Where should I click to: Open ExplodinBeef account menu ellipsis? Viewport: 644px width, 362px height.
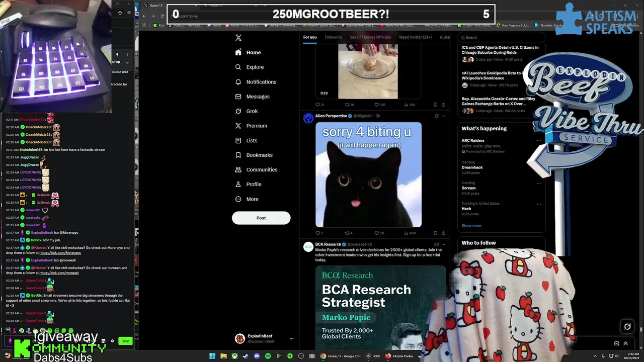click(x=291, y=338)
